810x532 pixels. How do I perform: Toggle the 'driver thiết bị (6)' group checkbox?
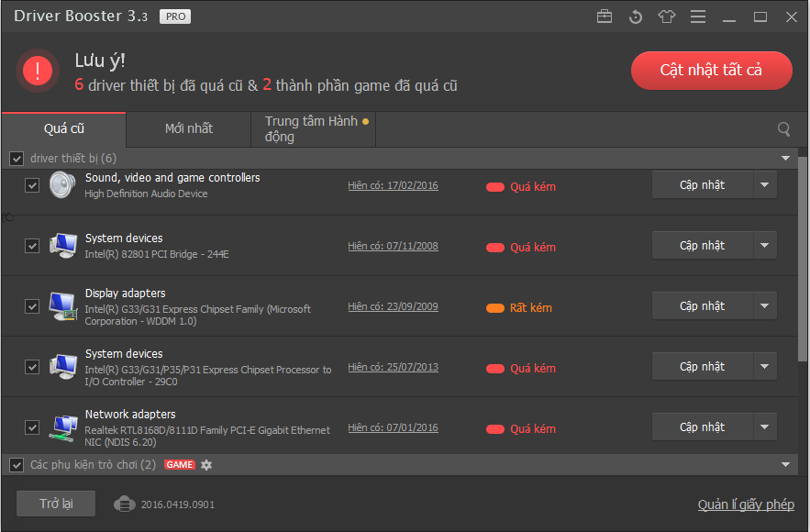pos(17,159)
